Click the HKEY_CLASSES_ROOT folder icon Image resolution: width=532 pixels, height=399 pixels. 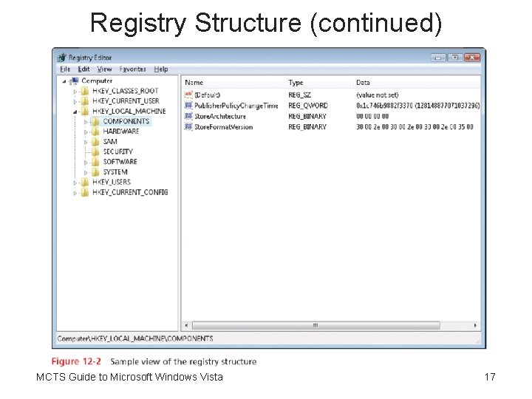click(x=85, y=91)
